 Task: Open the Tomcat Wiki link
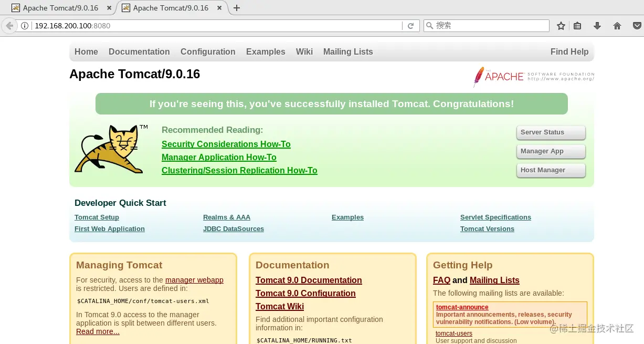280,307
